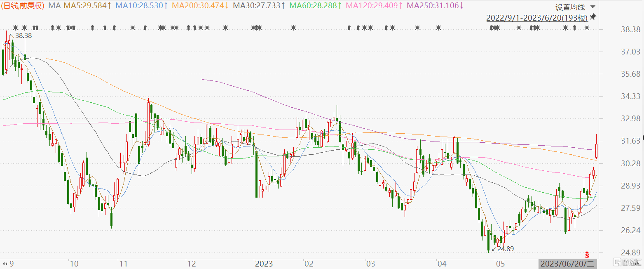
Task: Select the blue MA10:28.530 legend entry
Action: coord(142,6)
